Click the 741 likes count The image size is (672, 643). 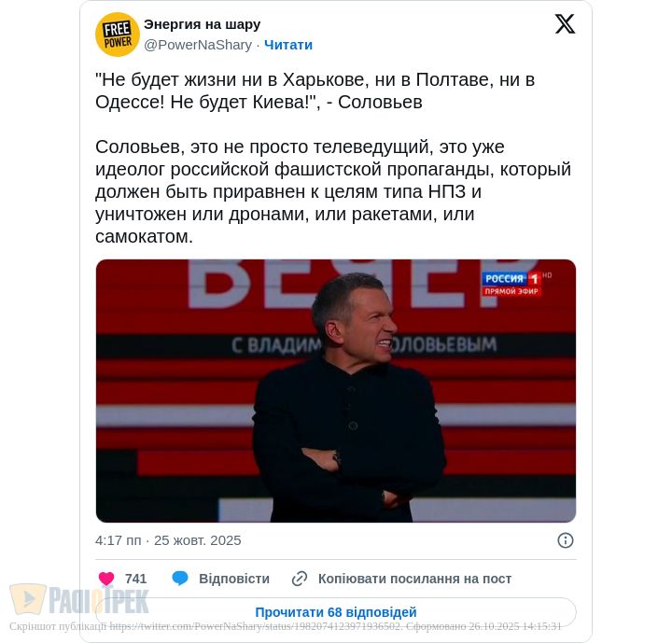point(136,579)
